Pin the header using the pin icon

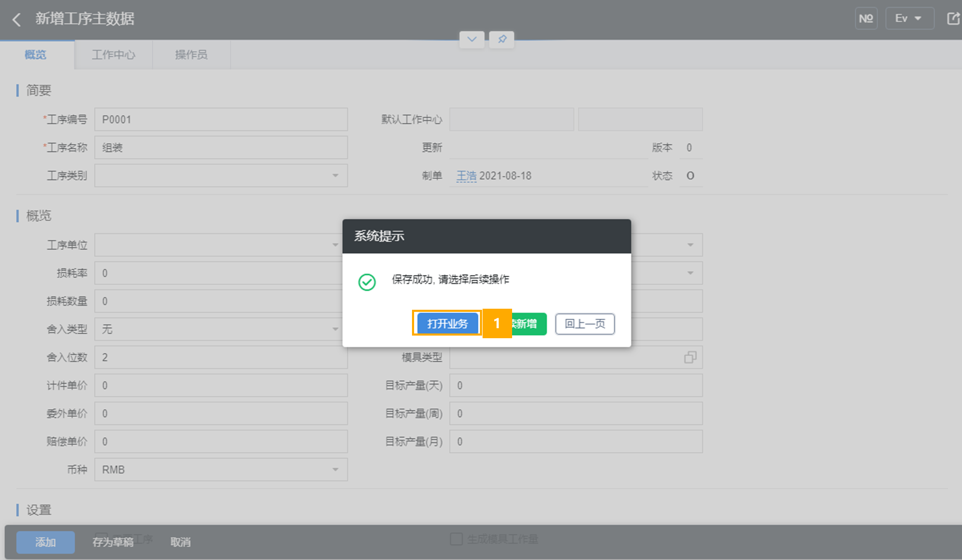coord(502,39)
